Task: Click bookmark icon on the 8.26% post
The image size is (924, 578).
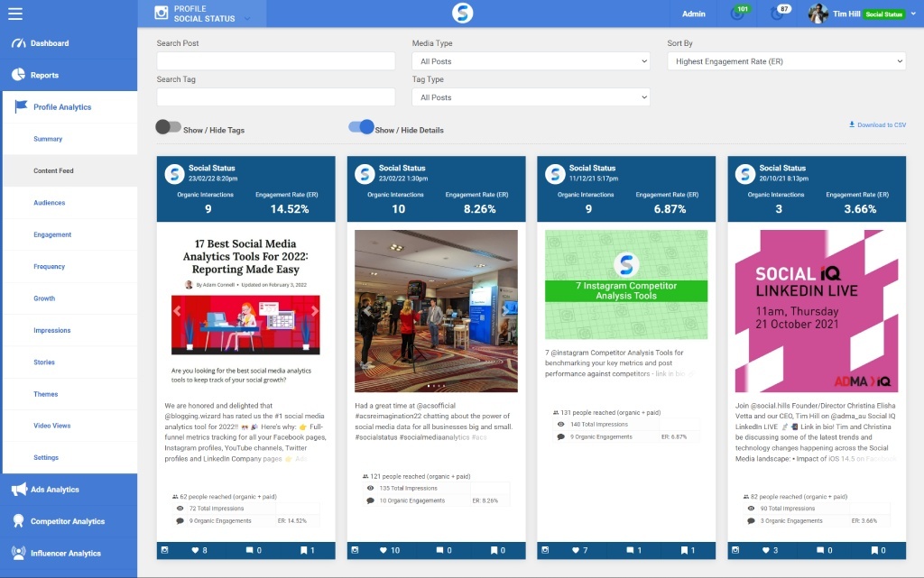Action: (x=494, y=550)
